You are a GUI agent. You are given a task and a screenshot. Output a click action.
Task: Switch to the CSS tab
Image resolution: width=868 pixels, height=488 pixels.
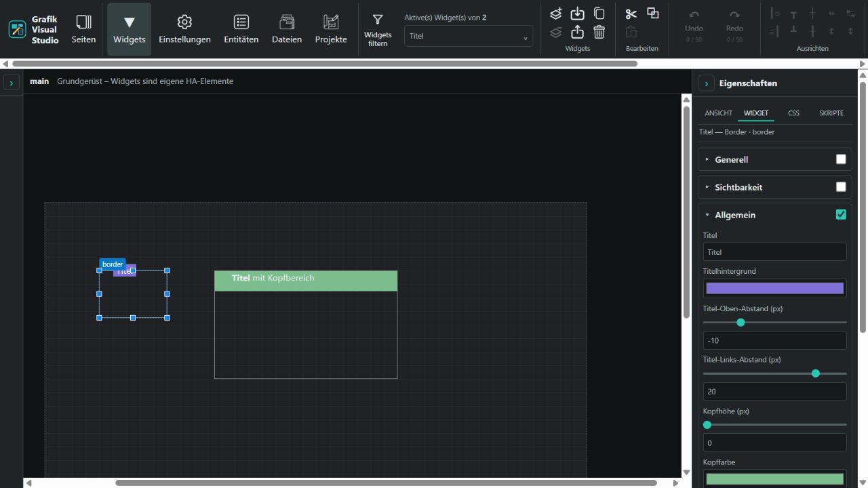(x=793, y=113)
